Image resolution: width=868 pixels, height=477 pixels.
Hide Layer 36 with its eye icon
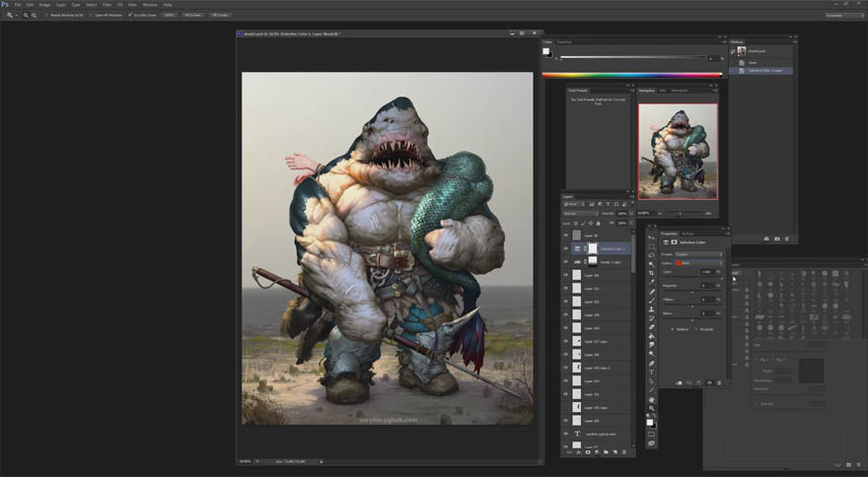(565, 236)
